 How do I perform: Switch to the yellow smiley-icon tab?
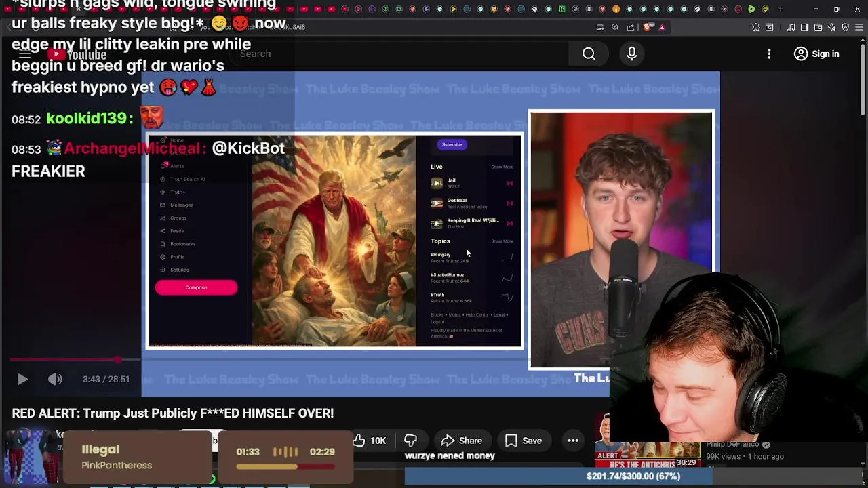click(x=765, y=9)
